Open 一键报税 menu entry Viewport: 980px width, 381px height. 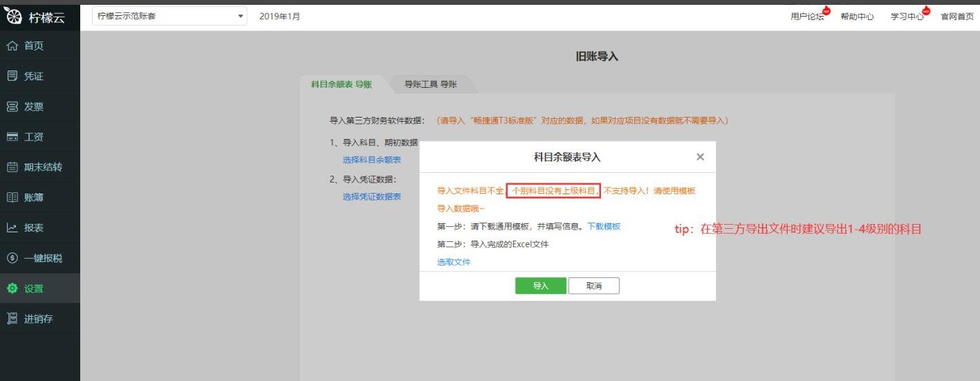[x=40, y=258]
